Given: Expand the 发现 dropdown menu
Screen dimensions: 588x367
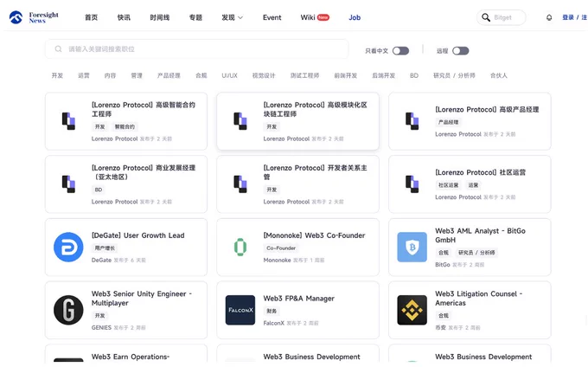Looking at the screenshot, I should [x=232, y=17].
